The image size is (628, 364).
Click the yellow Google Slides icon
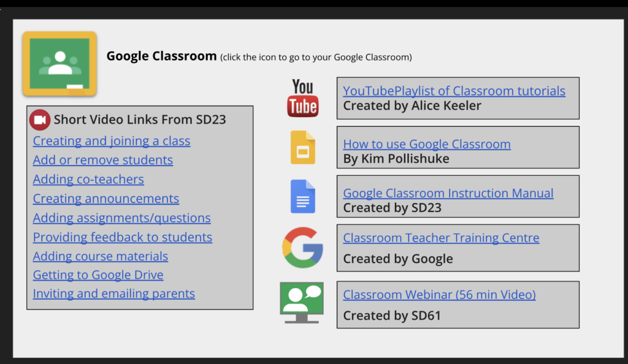(x=302, y=147)
